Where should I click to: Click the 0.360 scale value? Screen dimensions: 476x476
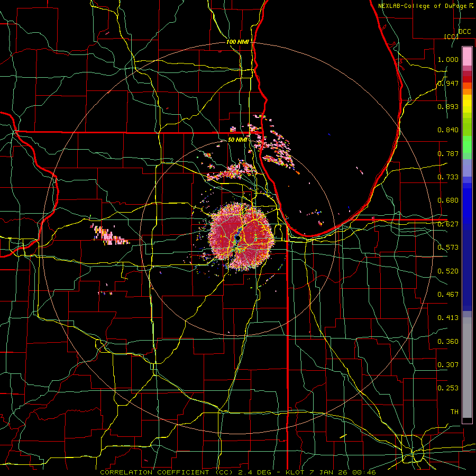click(x=448, y=342)
